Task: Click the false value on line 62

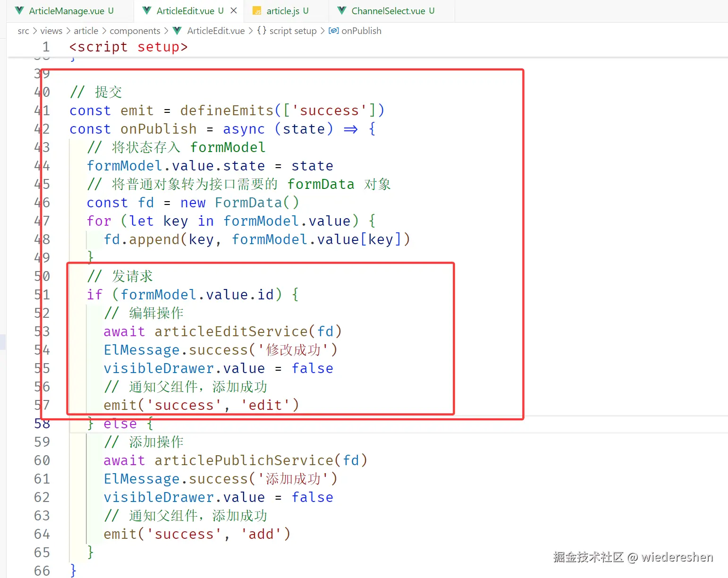Action: point(313,497)
